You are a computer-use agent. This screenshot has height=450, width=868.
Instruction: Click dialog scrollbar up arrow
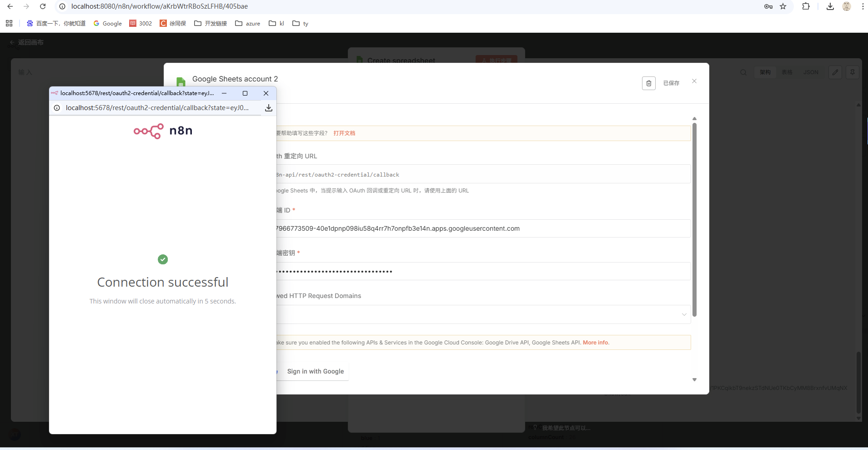pos(694,119)
